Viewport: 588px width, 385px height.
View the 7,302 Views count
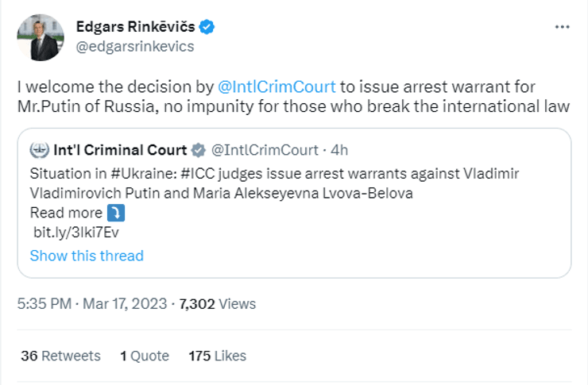pos(218,303)
